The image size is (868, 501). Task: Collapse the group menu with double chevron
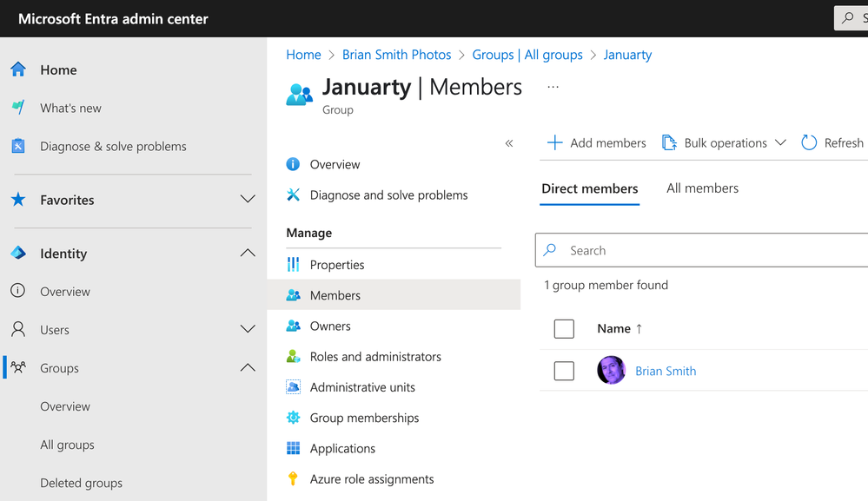(509, 143)
